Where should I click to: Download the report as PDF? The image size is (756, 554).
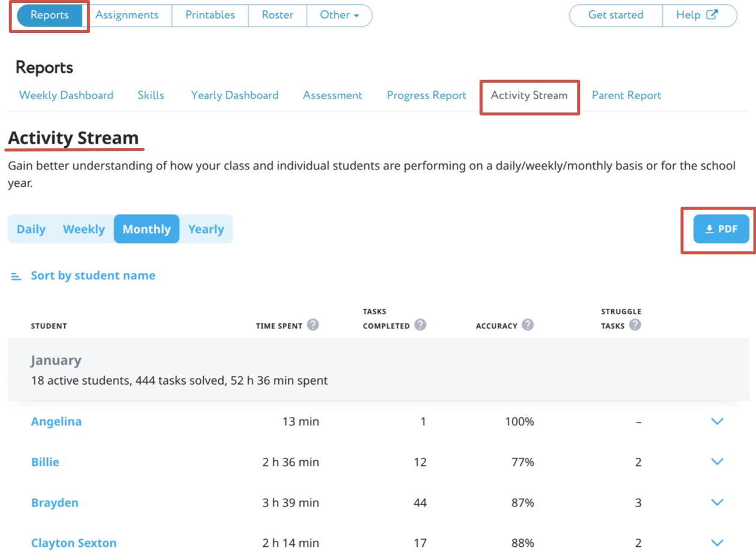[721, 229]
